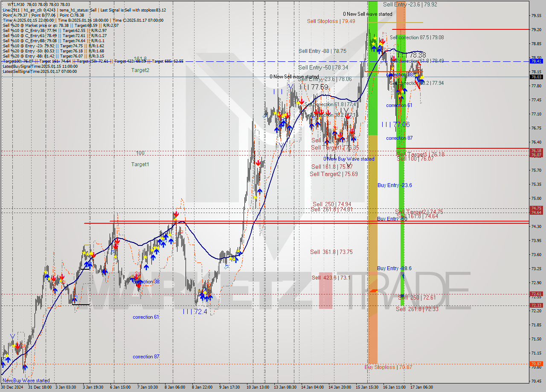Image resolution: width=546 pixels, height=392 pixels.
Task: Click the 79.55 price axis value
Action: coord(536,15)
